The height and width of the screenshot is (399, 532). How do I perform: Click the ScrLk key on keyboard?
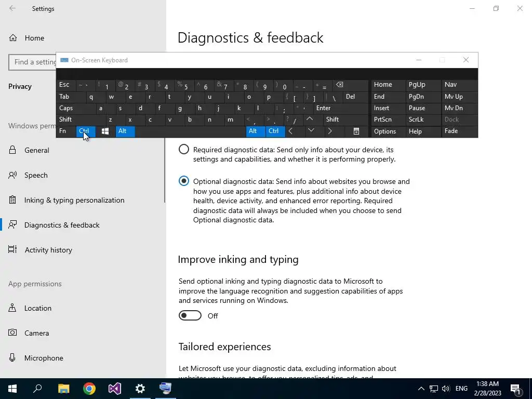(x=423, y=119)
